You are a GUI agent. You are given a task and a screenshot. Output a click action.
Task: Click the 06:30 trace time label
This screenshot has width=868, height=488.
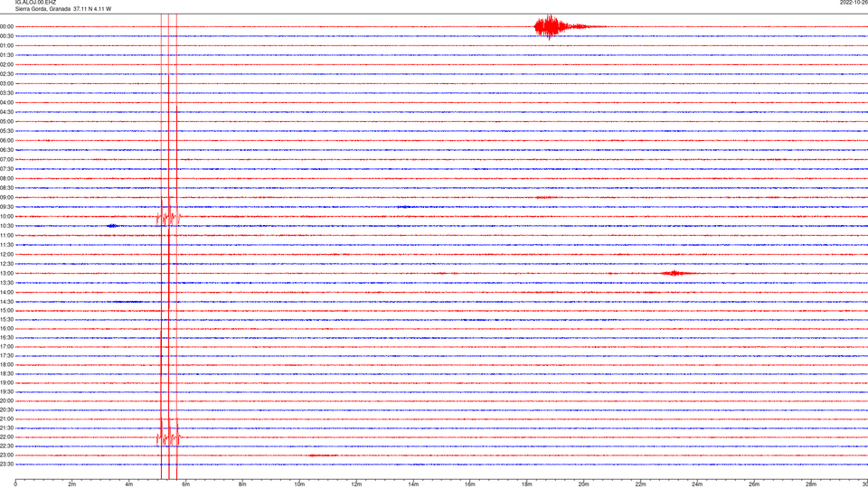click(7, 150)
